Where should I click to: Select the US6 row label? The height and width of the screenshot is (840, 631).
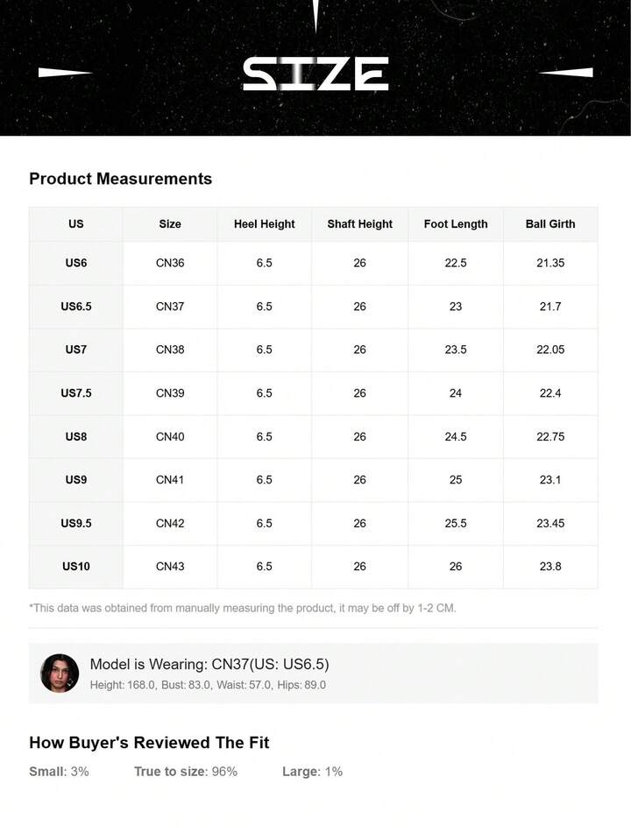click(76, 264)
